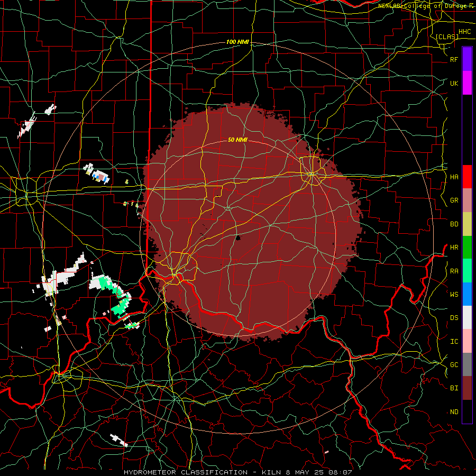Click the dark green HR legend swatch
Image resolution: width=476 pixels, height=476 pixels.
click(x=467, y=248)
